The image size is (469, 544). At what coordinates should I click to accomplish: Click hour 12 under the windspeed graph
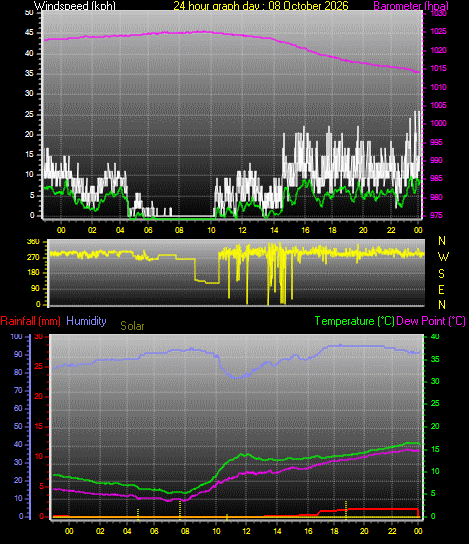[242, 230]
